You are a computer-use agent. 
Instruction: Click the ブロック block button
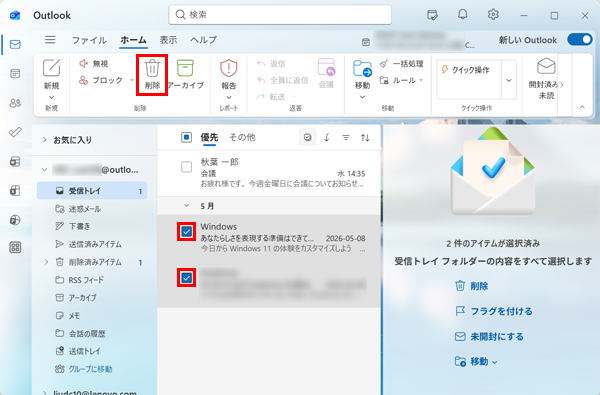tap(101, 80)
